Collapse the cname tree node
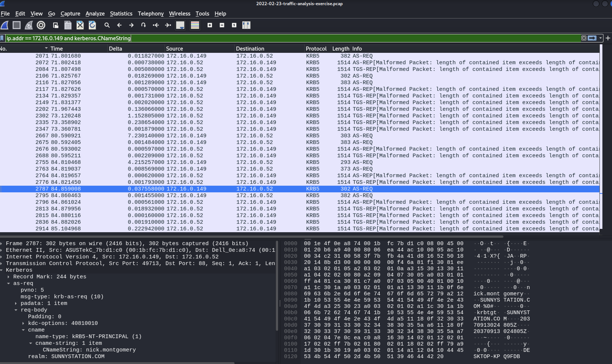 (23, 330)
